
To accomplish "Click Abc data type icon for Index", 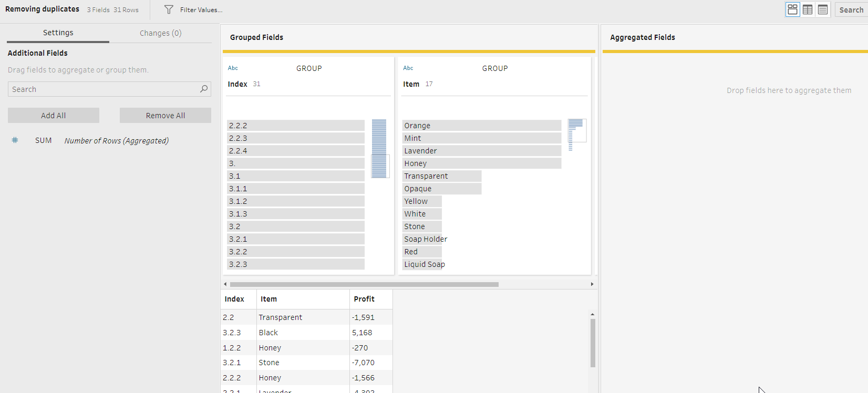I will [x=233, y=68].
